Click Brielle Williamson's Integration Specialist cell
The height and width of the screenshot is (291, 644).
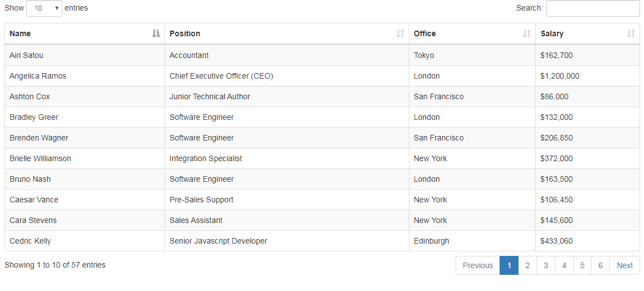287,158
